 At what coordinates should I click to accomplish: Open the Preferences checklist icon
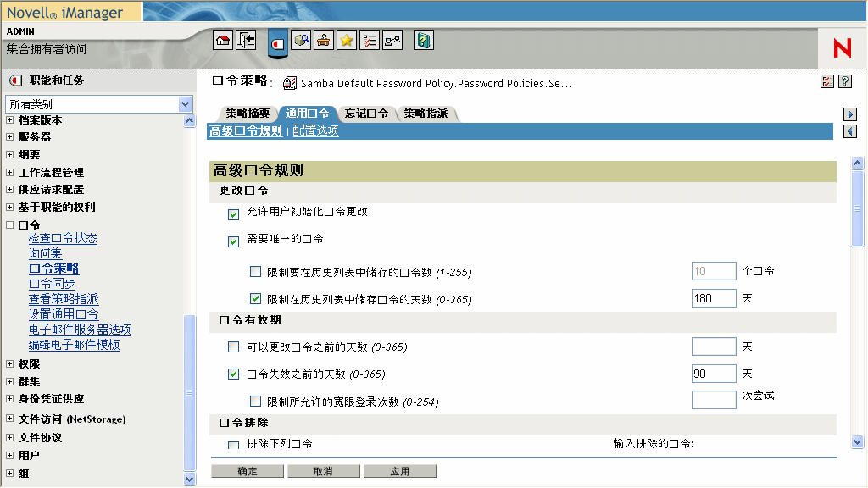pos(369,40)
